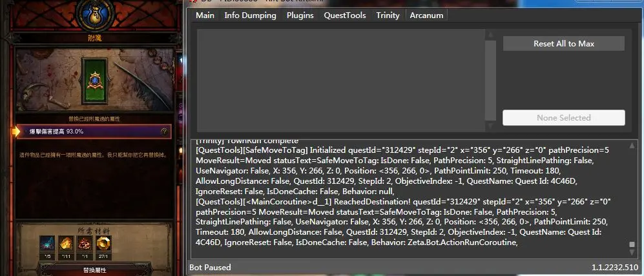Click the blue crystal material icon
This screenshot has height=276, width=644.
pyautogui.click(x=46, y=244)
